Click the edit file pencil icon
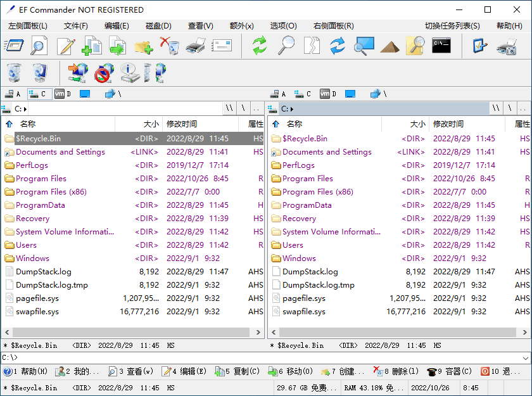 [x=66, y=46]
